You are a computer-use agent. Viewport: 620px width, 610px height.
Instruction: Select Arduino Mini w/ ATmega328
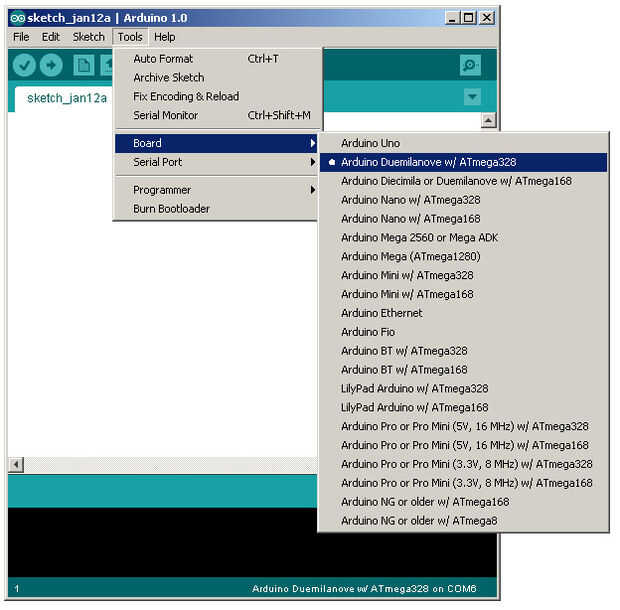click(463, 276)
